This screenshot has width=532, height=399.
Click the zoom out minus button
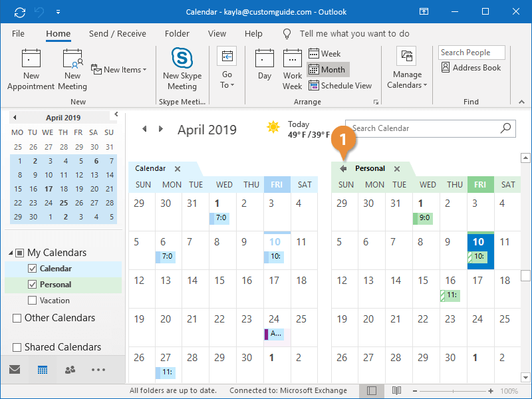[414, 391]
